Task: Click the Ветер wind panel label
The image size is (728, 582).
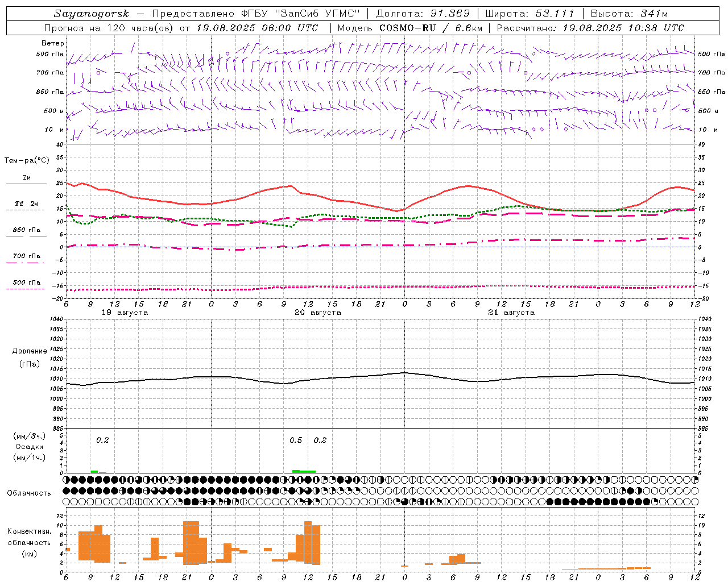Action: pyautogui.click(x=53, y=43)
